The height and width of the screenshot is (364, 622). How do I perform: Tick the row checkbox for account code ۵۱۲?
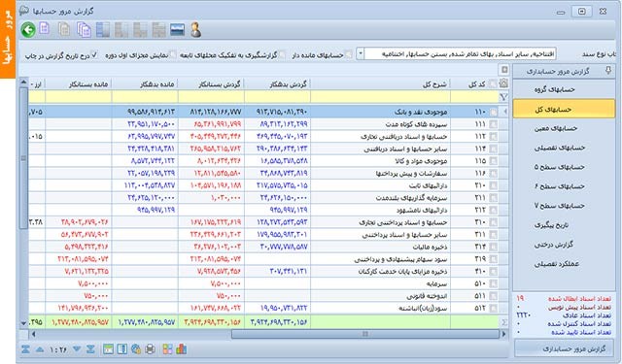(x=493, y=308)
